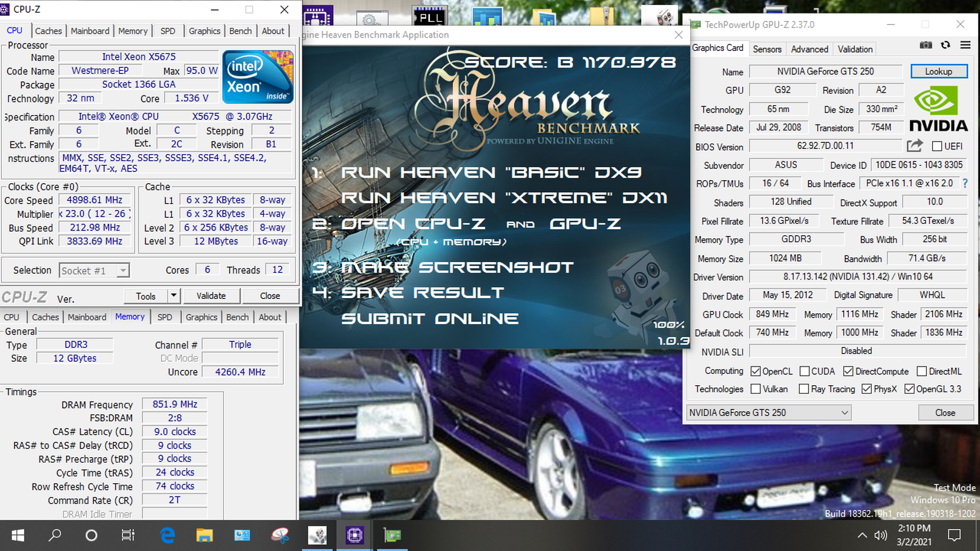The width and height of the screenshot is (980, 551).
Task: Click the Validate button in CPU-Z
Action: click(211, 295)
